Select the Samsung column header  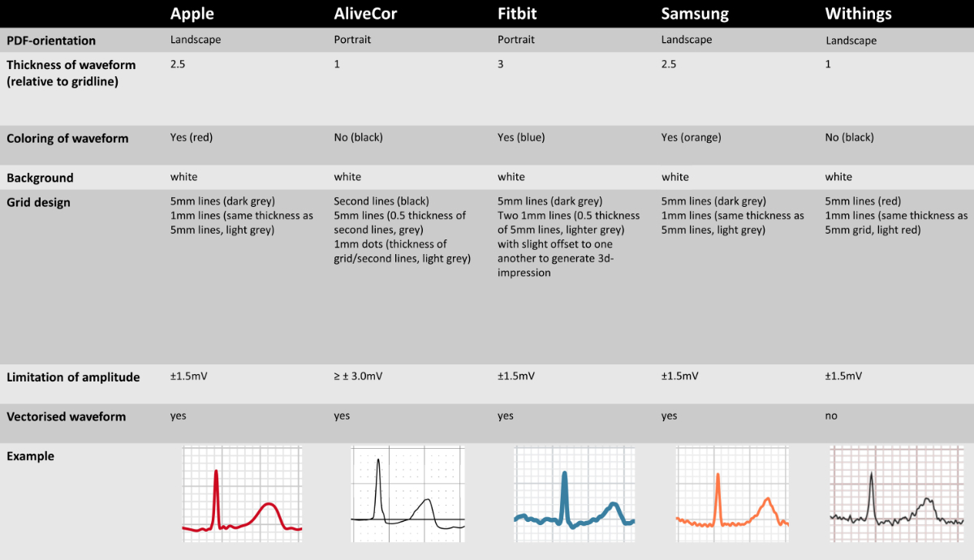coord(695,14)
